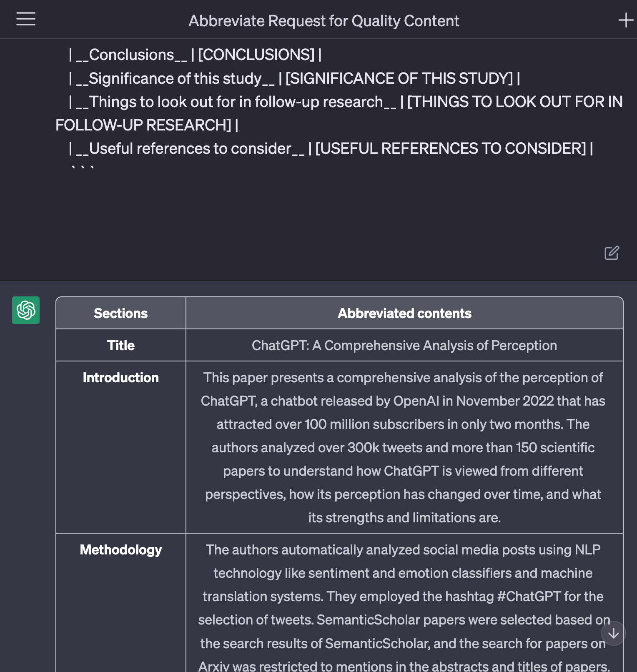
Task: Click the ChatGPT green logo avatar
Action: (x=26, y=310)
